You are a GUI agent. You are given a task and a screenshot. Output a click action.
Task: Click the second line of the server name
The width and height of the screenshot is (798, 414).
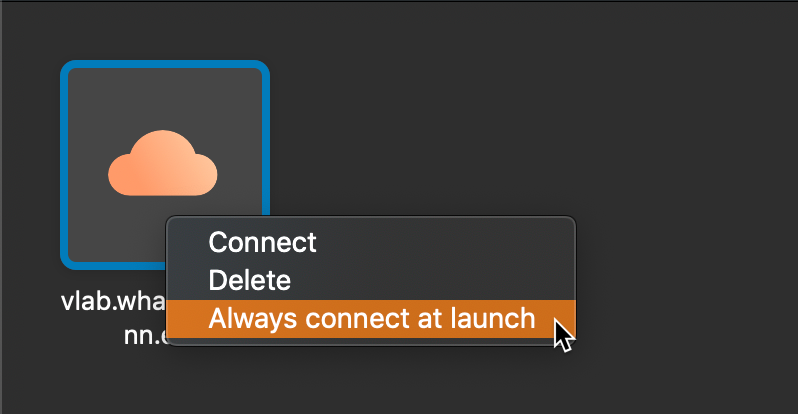click(146, 336)
